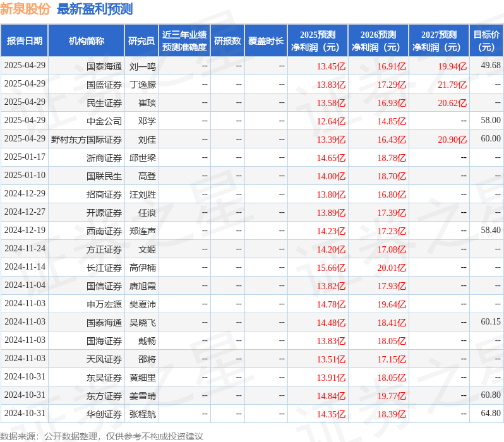Viewport: 504px width, 442px height.
Task: Select institution 天风证券
Action: (x=104, y=360)
